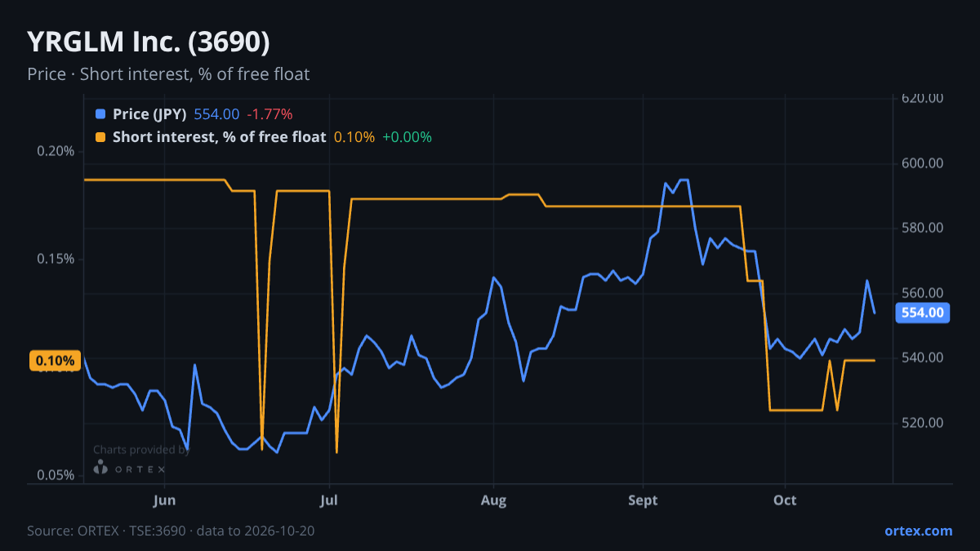The width and height of the screenshot is (980, 551).
Task: Click the orange 0.10% axis tag
Action: pos(55,361)
